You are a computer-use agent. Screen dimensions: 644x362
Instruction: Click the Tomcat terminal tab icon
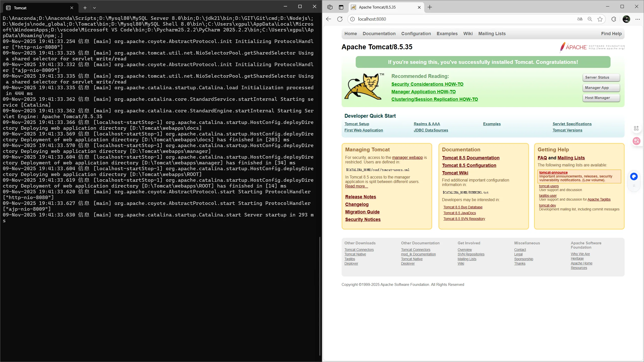coord(8,8)
